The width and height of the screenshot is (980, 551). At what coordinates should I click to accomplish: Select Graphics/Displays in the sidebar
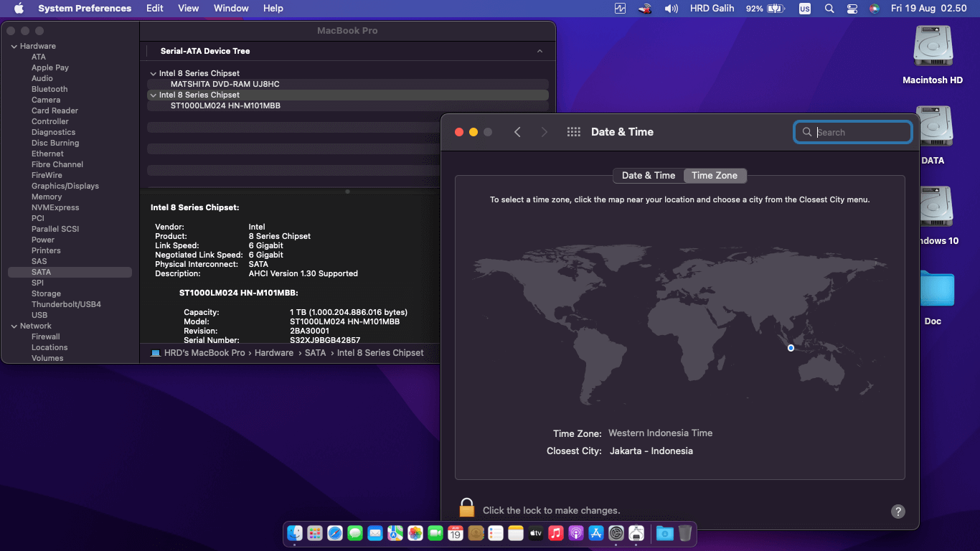pyautogui.click(x=65, y=186)
